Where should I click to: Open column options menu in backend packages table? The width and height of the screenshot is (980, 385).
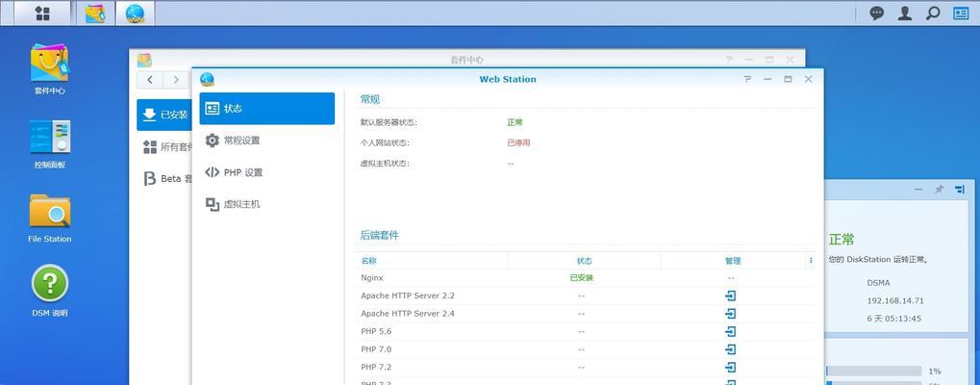(x=811, y=261)
